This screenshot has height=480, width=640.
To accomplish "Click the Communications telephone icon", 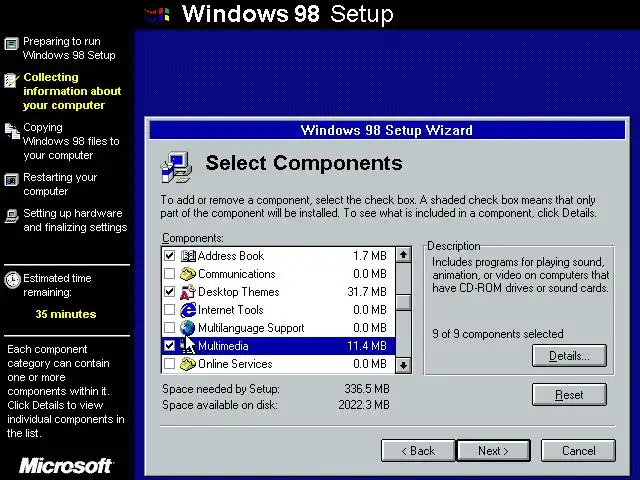I will pos(188,274).
